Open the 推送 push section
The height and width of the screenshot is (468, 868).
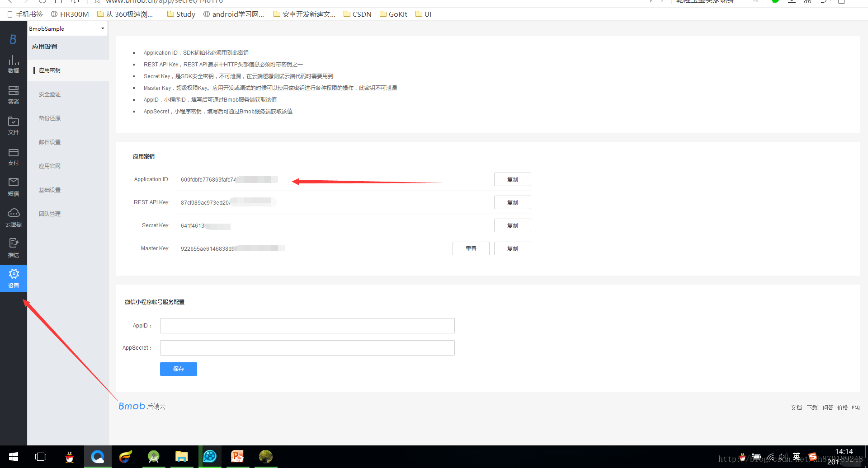[14, 248]
